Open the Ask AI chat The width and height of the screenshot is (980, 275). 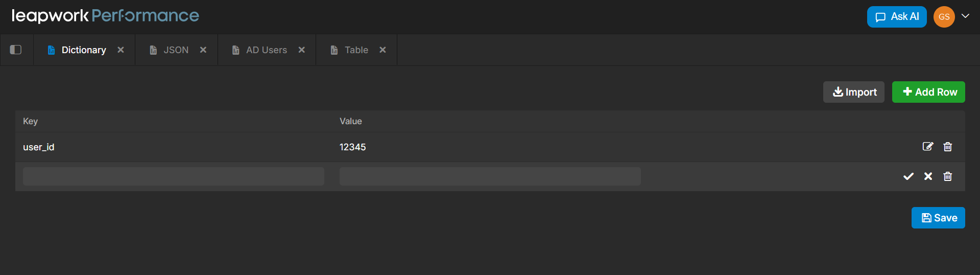click(x=896, y=17)
